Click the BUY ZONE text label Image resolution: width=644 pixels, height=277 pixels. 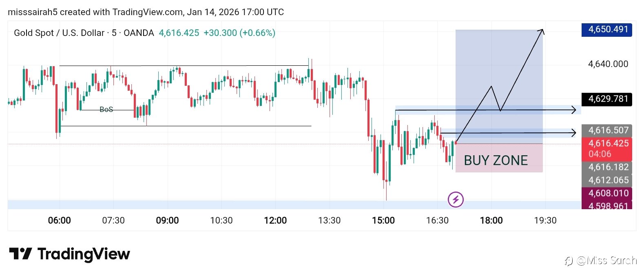tap(496, 161)
